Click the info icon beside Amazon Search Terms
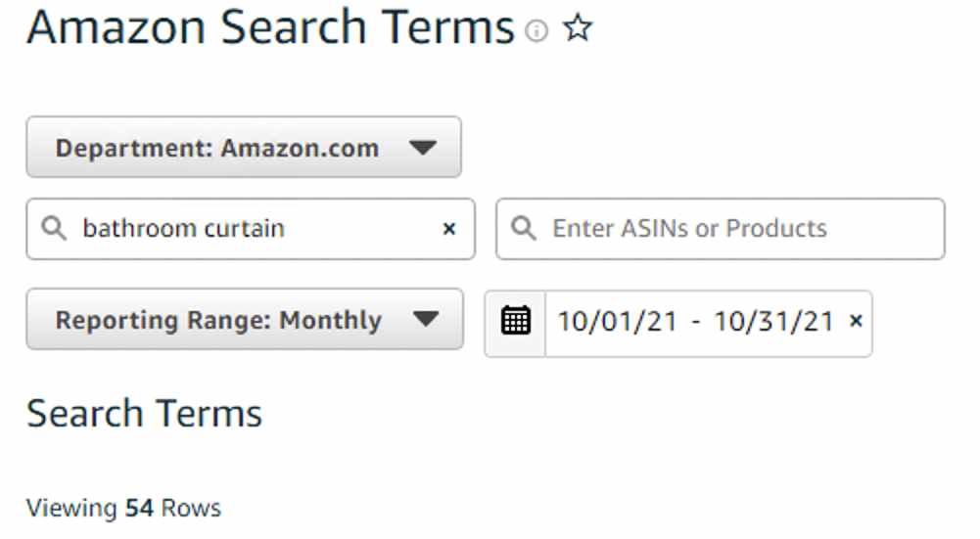This screenshot has width=980, height=539. click(x=537, y=30)
